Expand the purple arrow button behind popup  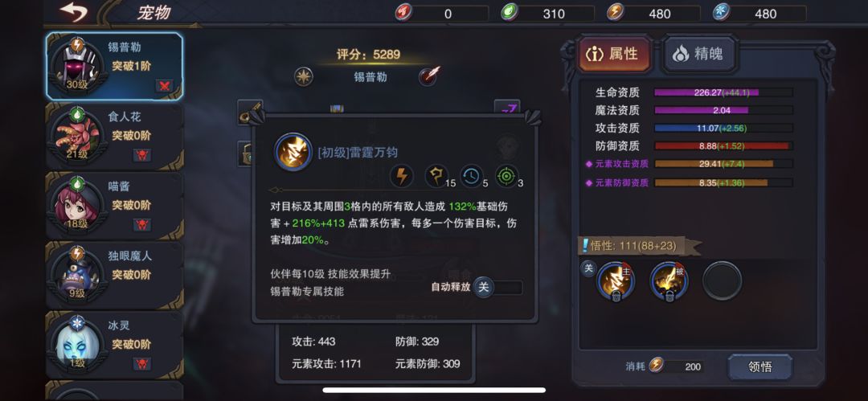tap(507, 107)
